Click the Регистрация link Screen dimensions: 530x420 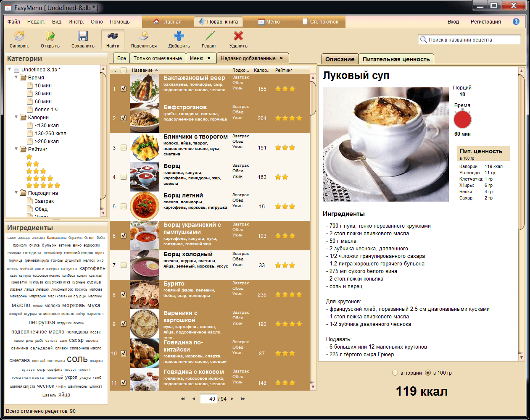[x=485, y=21]
